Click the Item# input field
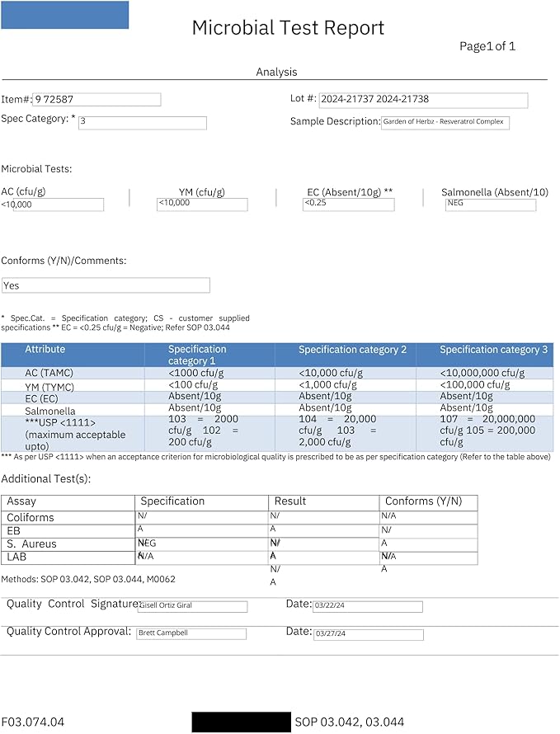560x734 pixels. [96, 100]
